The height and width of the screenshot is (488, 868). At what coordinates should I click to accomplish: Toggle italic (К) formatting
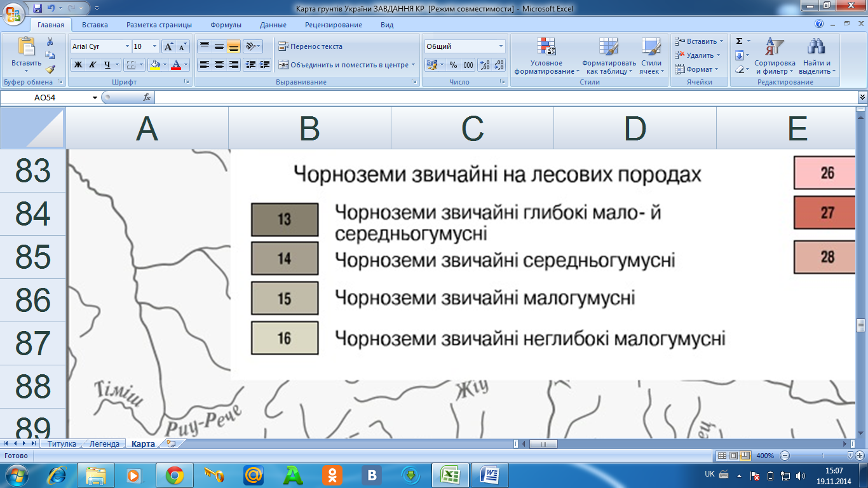(x=93, y=65)
